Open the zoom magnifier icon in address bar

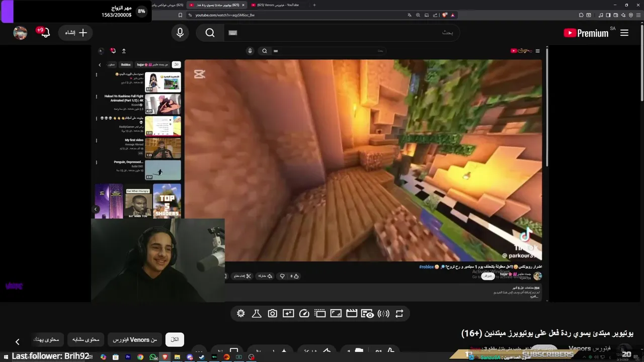click(x=418, y=15)
